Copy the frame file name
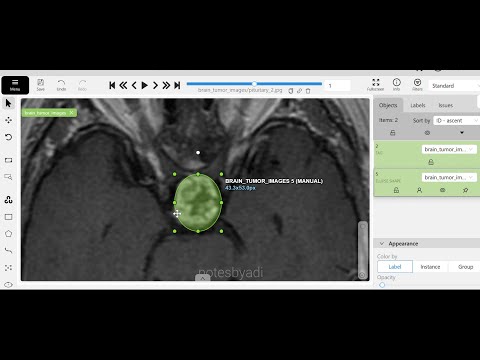 tap(291, 91)
